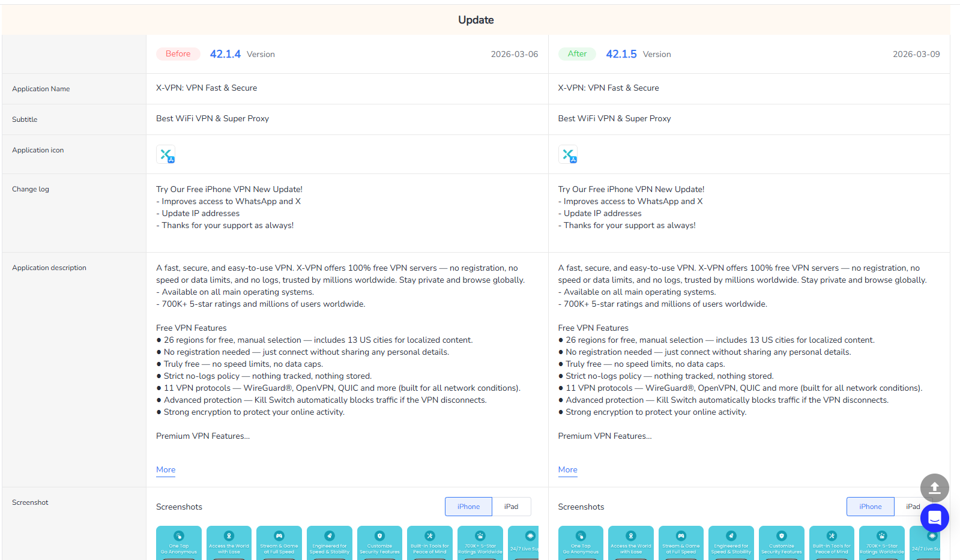Screen dimensions: 960x560
Task: Click the 42.1.4 version number
Action: coord(225,54)
